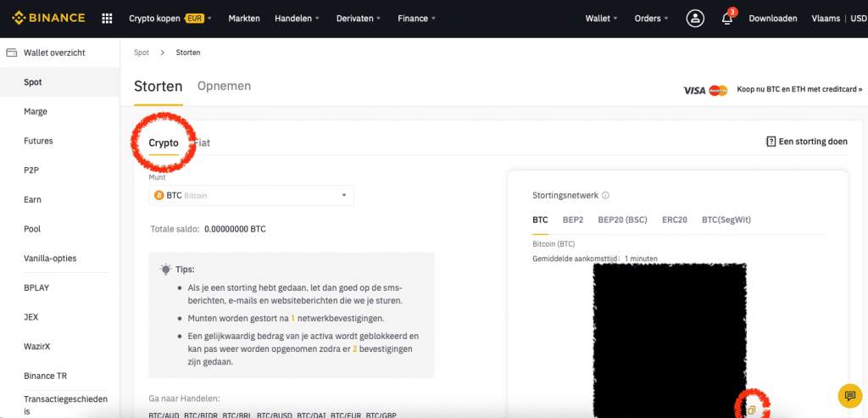Open the notifications bell icon
The height and width of the screenshot is (418, 868).
click(x=726, y=19)
